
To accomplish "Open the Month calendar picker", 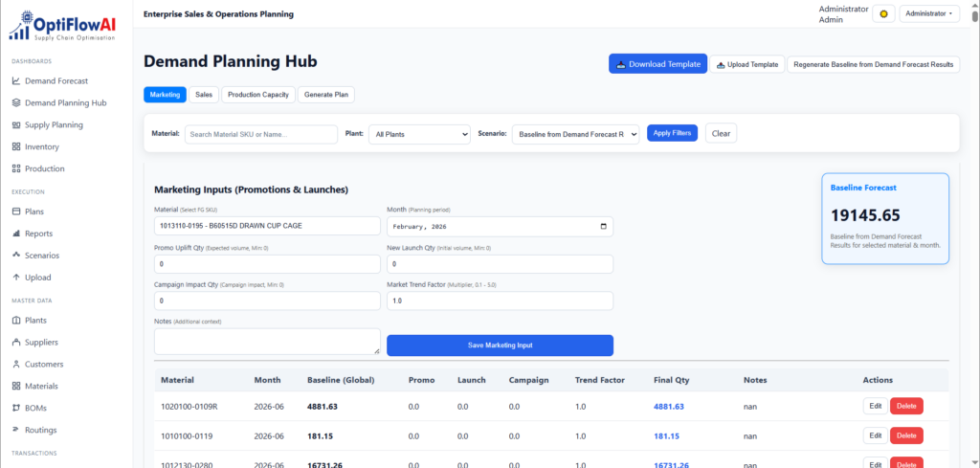I will click(602, 227).
